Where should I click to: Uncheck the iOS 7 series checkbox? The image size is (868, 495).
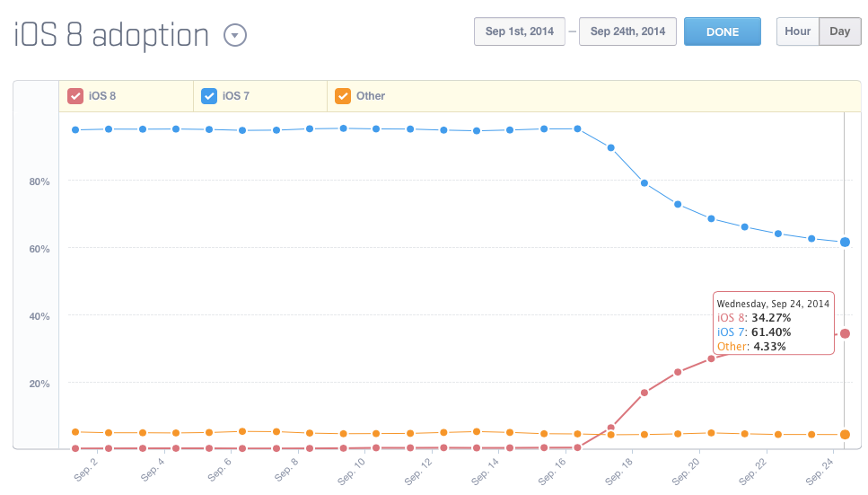pos(208,96)
